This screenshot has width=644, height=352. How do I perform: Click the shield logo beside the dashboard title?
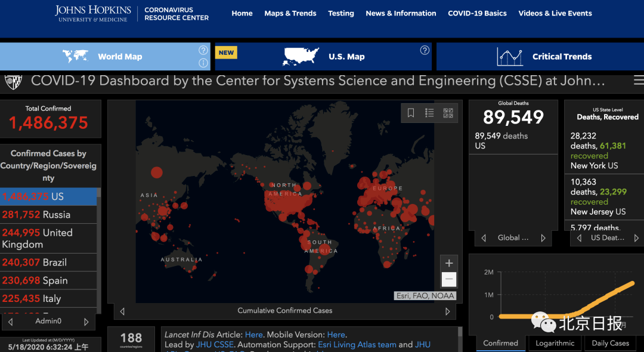click(14, 81)
